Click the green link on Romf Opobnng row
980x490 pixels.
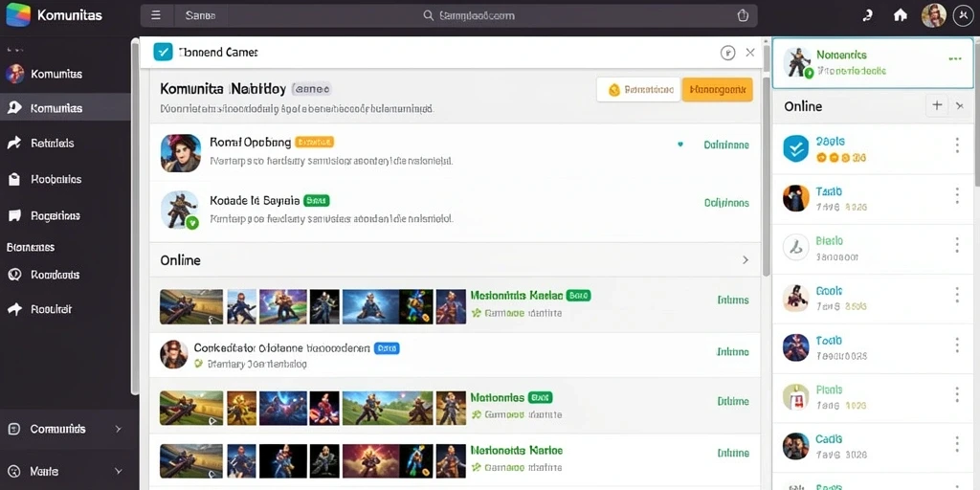click(726, 145)
